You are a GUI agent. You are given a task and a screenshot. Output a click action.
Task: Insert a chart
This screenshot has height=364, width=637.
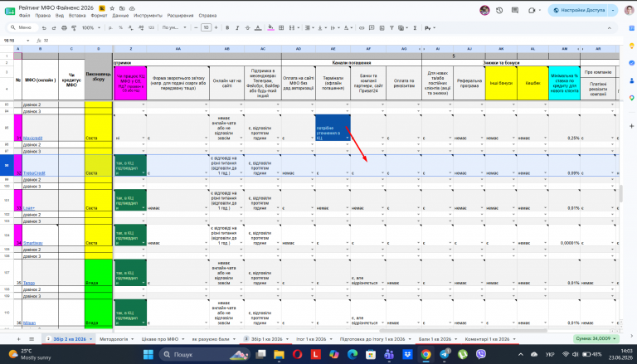tap(382, 27)
